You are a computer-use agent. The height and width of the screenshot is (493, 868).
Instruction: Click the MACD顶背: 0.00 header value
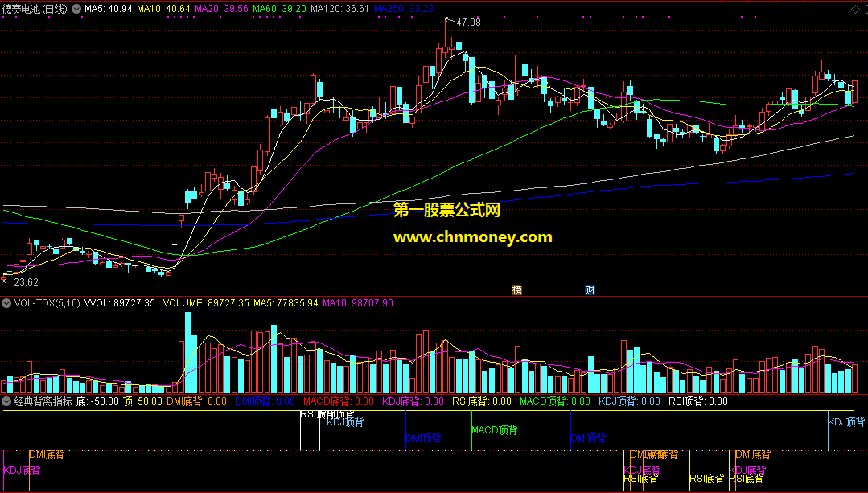click(x=555, y=401)
